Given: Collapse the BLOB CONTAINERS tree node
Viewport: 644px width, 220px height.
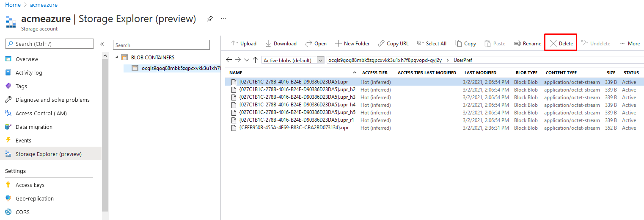Looking at the screenshot, I should [x=117, y=57].
